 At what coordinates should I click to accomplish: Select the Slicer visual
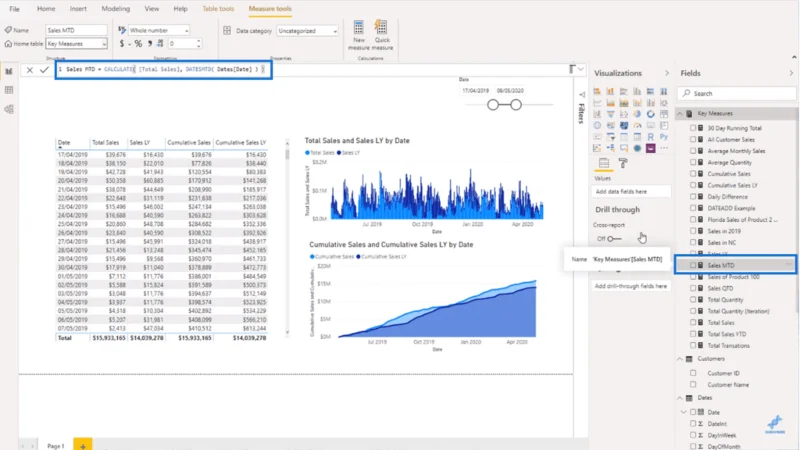(x=610, y=137)
